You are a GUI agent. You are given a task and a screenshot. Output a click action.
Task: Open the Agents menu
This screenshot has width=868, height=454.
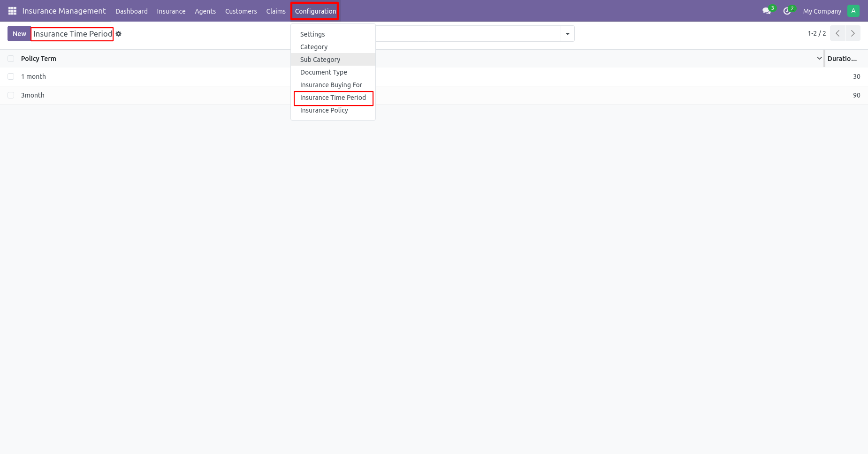[206, 11]
